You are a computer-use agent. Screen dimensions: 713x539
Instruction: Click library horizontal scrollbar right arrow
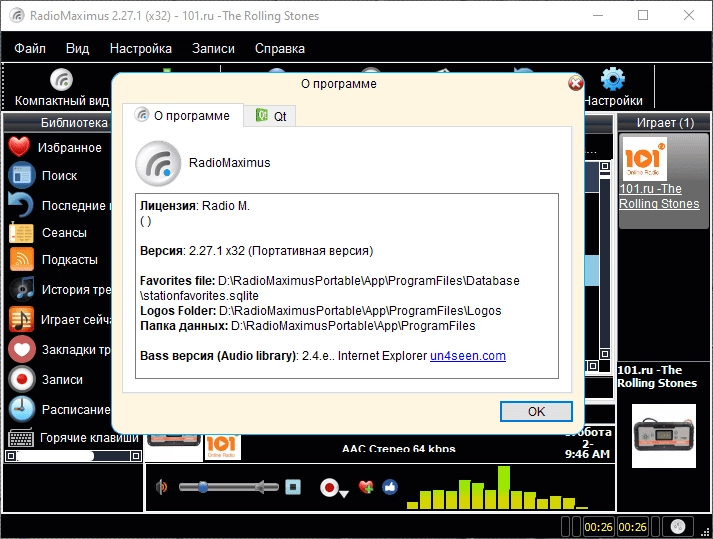click(136, 456)
